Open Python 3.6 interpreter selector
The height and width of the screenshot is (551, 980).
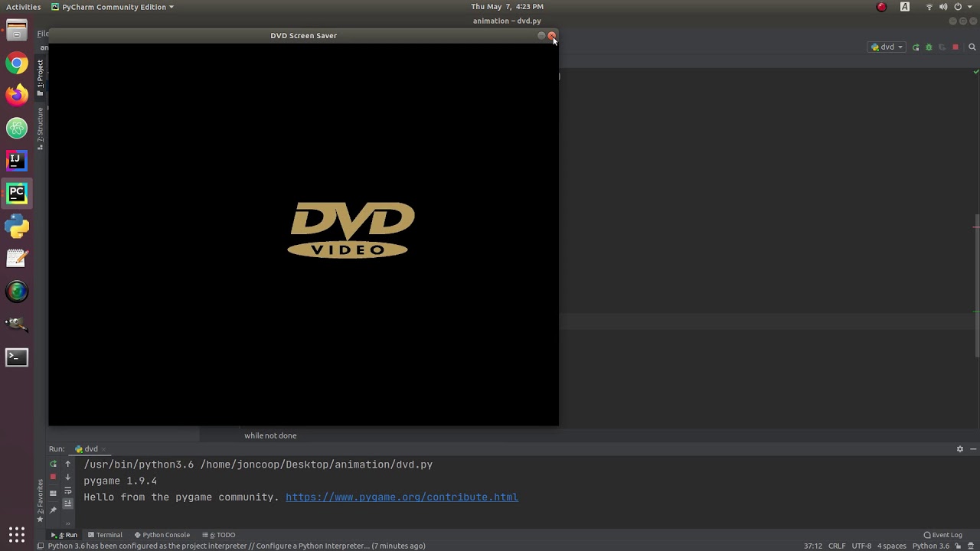pos(930,546)
